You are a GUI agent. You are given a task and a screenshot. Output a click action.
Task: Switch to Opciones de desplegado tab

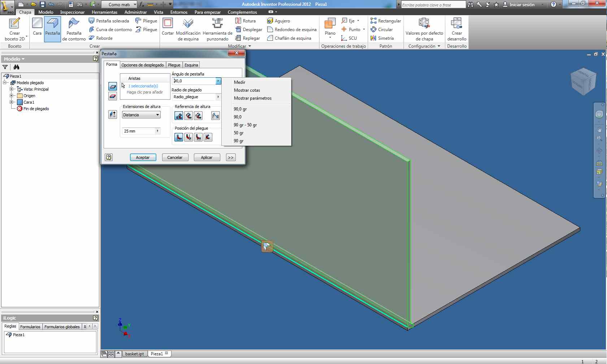click(143, 65)
